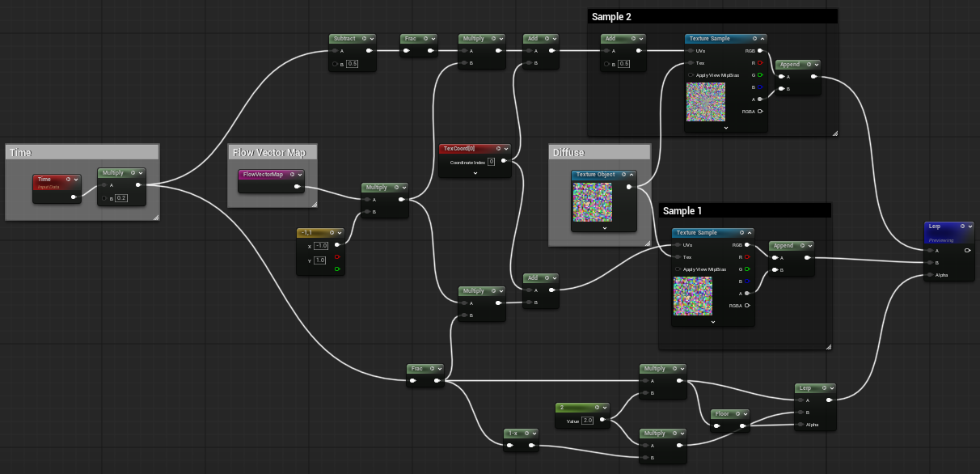Toggle preview on the Texture Object node
Viewport: 980px width, 474px height.
click(x=623, y=175)
